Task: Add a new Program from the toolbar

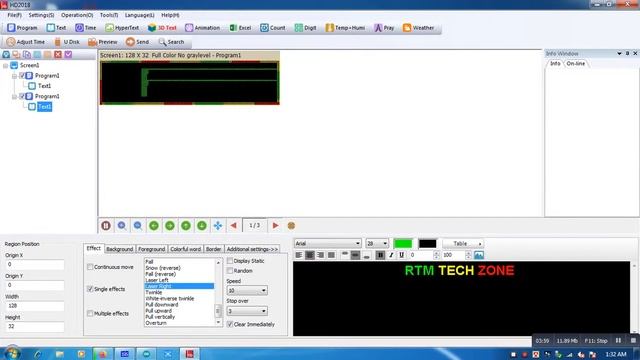Action: coord(22,28)
